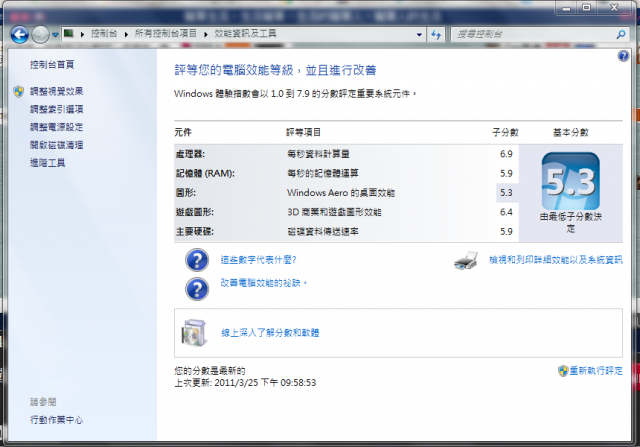Click the 子分數 column header

pyautogui.click(x=505, y=132)
